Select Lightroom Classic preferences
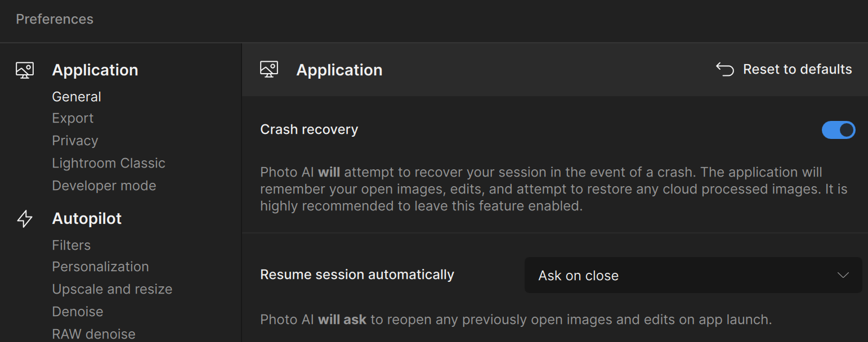Viewport: 868px width, 342px height. tap(109, 163)
